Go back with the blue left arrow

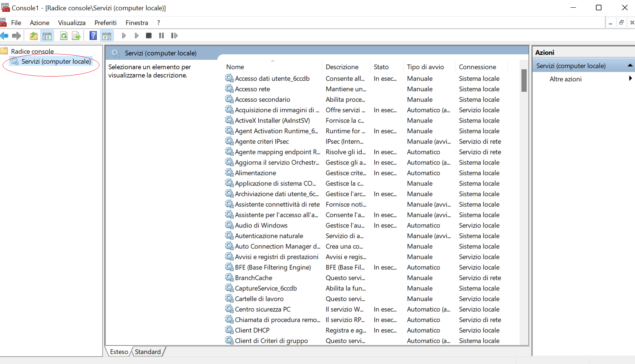[4, 36]
